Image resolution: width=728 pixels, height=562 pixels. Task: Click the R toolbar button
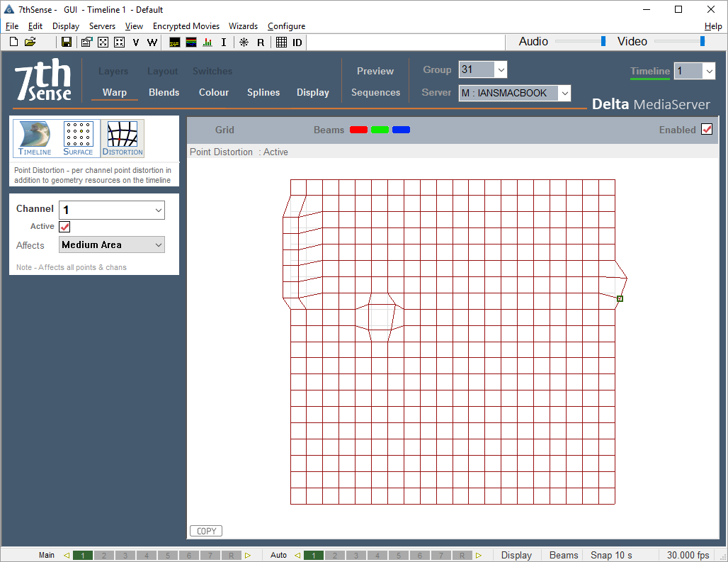(x=261, y=43)
